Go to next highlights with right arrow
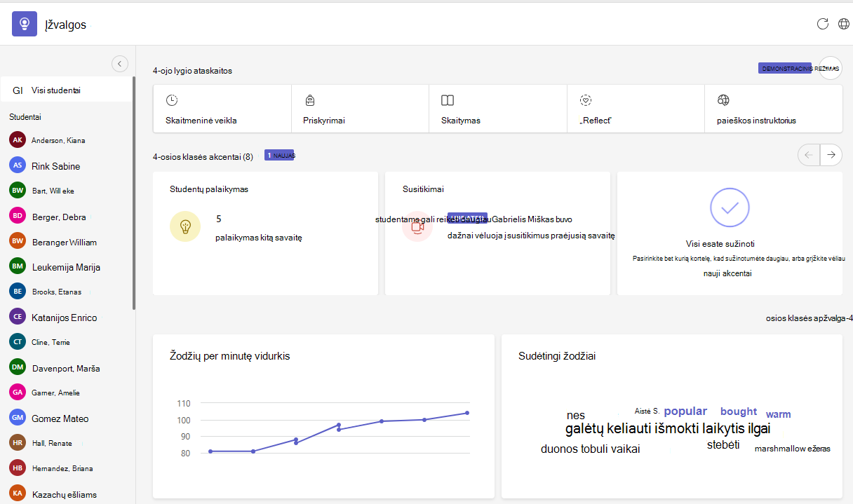The height and width of the screenshot is (504, 853). pyautogui.click(x=831, y=155)
